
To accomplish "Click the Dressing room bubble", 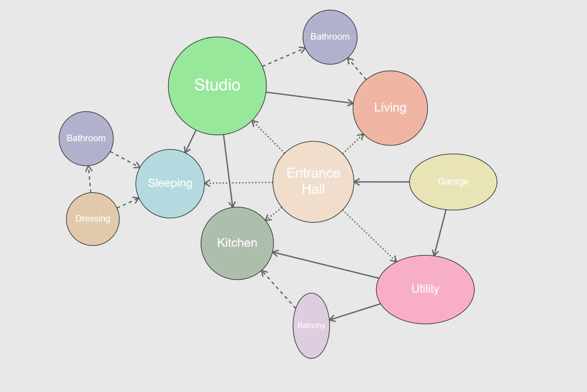I will (93, 219).
